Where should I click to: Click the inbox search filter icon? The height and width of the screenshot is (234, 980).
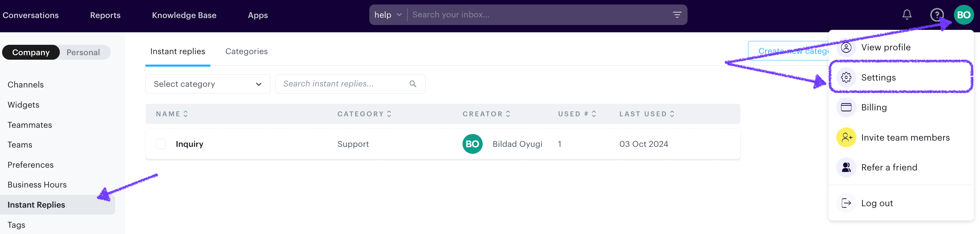point(677,15)
